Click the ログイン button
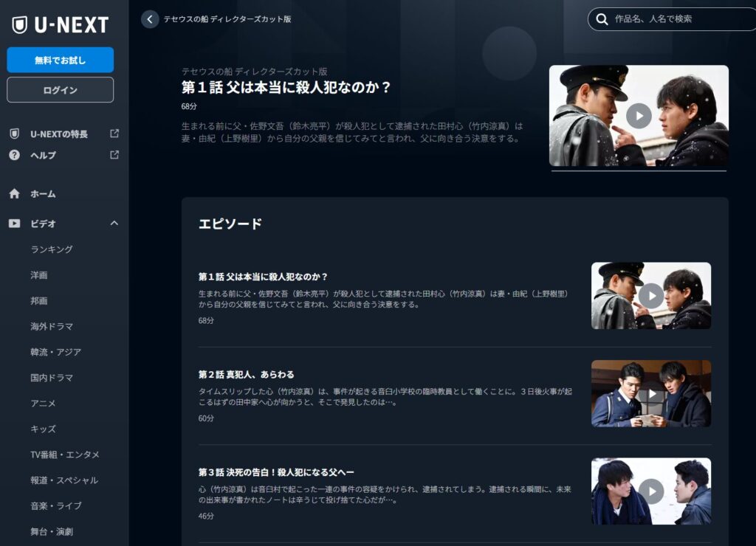The width and height of the screenshot is (756, 546). tap(61, 90)
